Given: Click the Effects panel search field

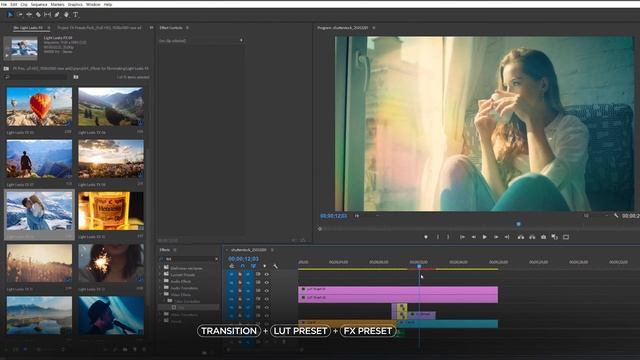Looking at the screenshot, I should [190, 259].
